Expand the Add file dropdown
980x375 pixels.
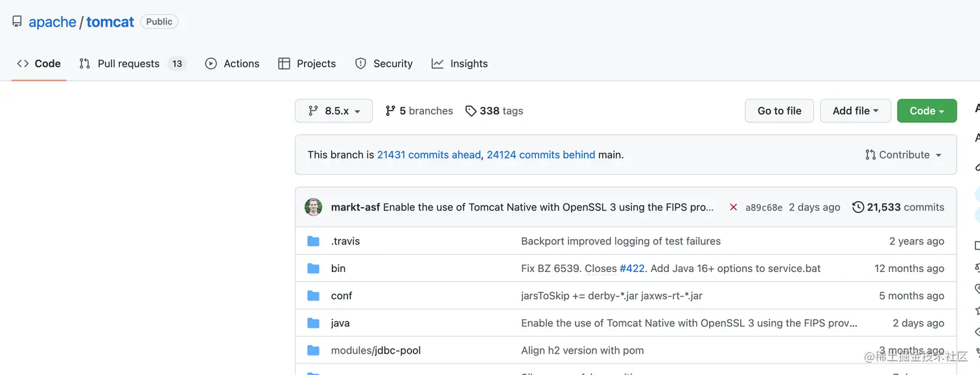pyautogui.click(x=855, y=111)
